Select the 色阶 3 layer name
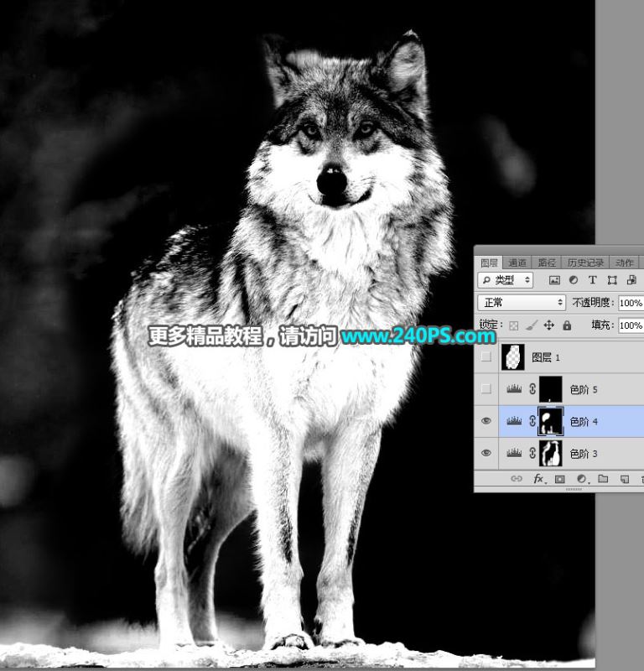The width and height of the screenshot is (644, 671). point(584,454)
